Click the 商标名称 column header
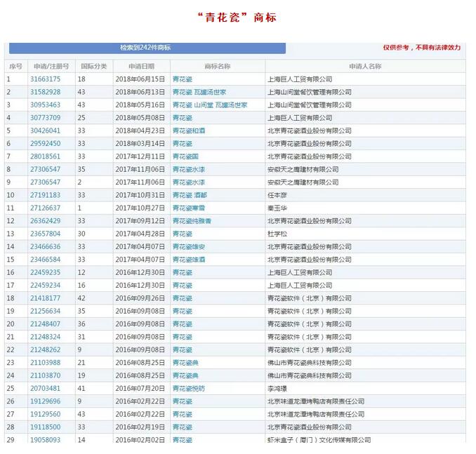This screenshot has height=454, width=476. 218,66
